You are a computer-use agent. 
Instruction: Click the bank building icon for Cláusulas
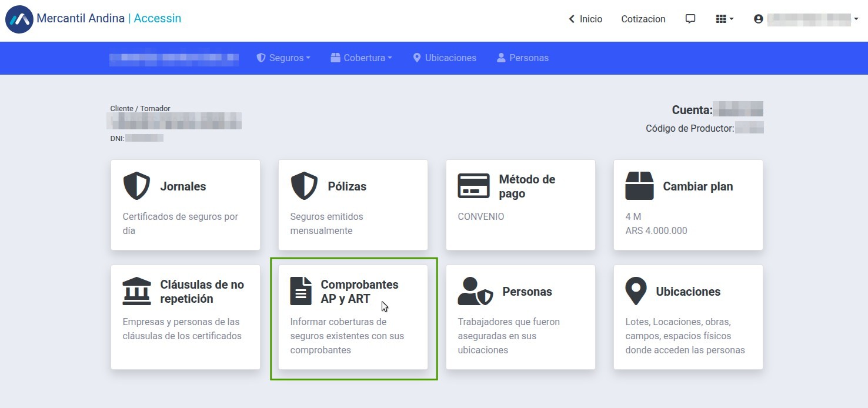click(x=136, y=292)
